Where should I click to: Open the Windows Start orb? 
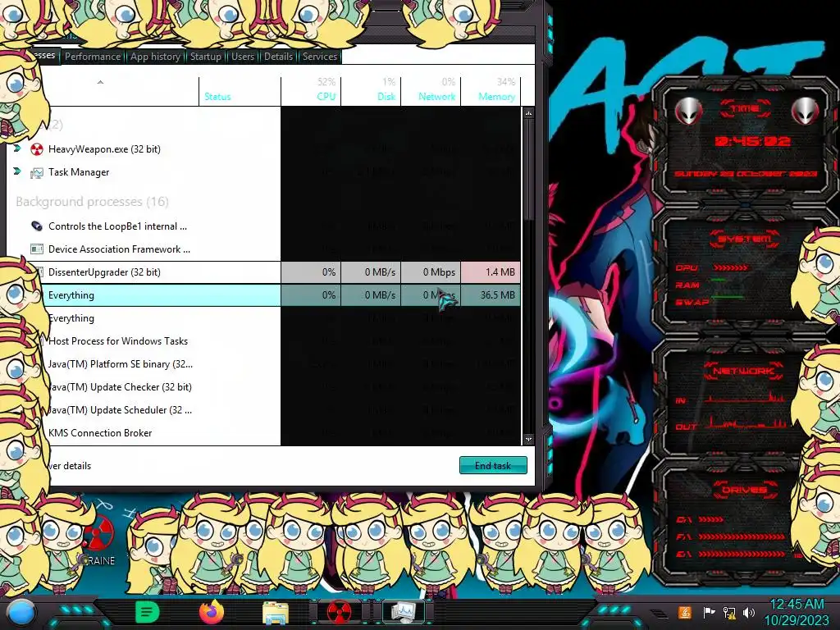pos(21,612)
